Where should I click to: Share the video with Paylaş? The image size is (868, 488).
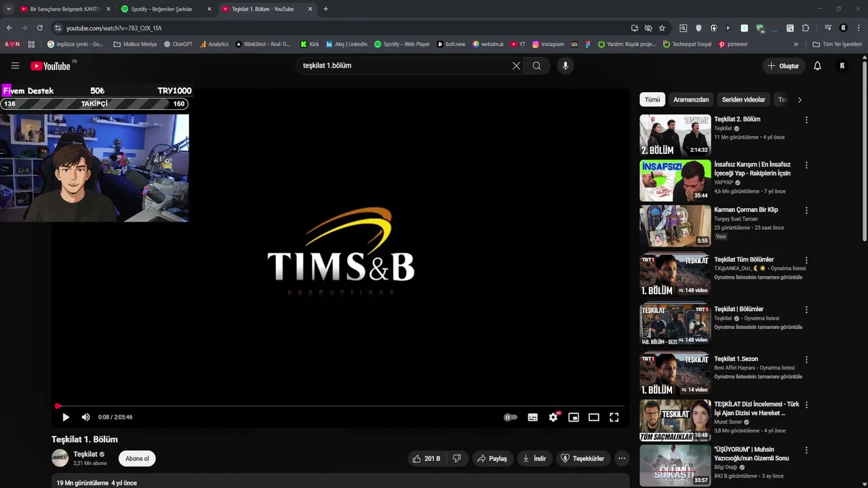(x=492, y=459)
